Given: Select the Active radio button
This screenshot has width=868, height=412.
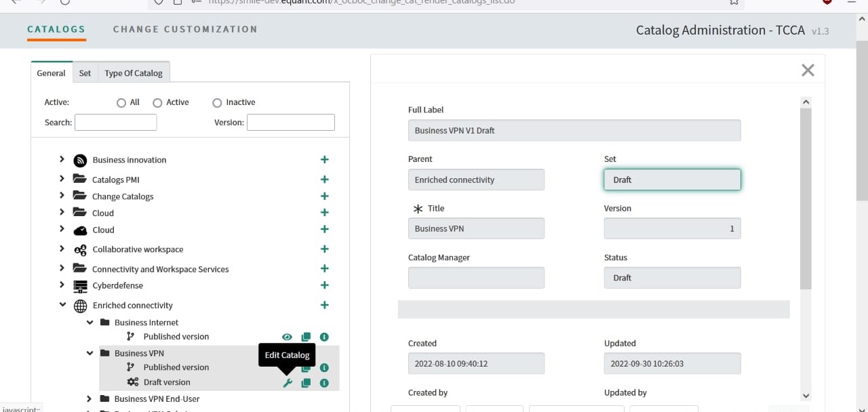Looking at the screenshot, I should tap(157, 103).
